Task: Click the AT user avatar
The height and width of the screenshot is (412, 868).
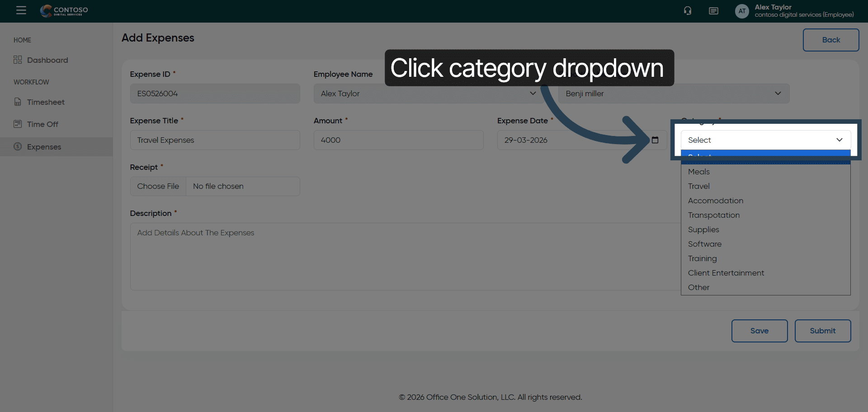Action: pos(742,11)
